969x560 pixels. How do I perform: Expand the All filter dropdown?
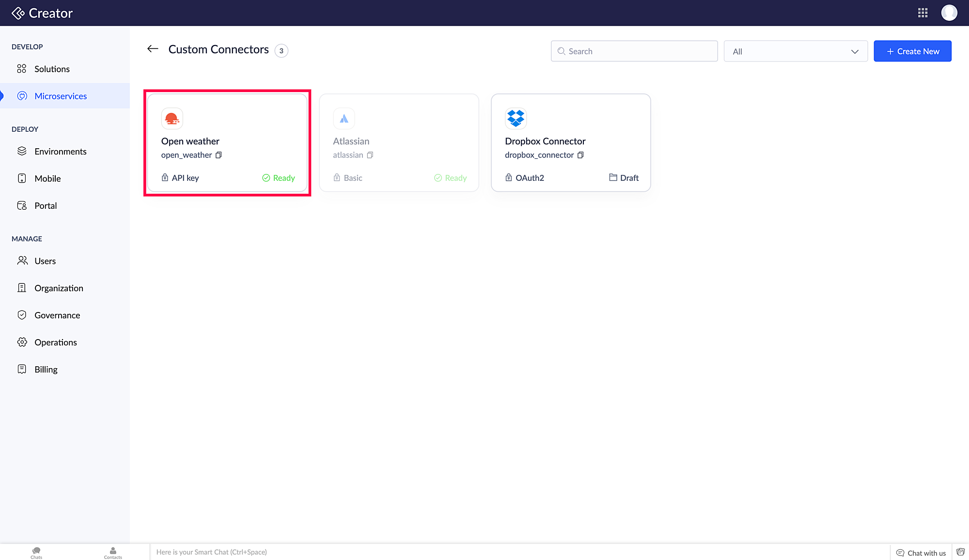pyautogui.click(x=795, y=51)
